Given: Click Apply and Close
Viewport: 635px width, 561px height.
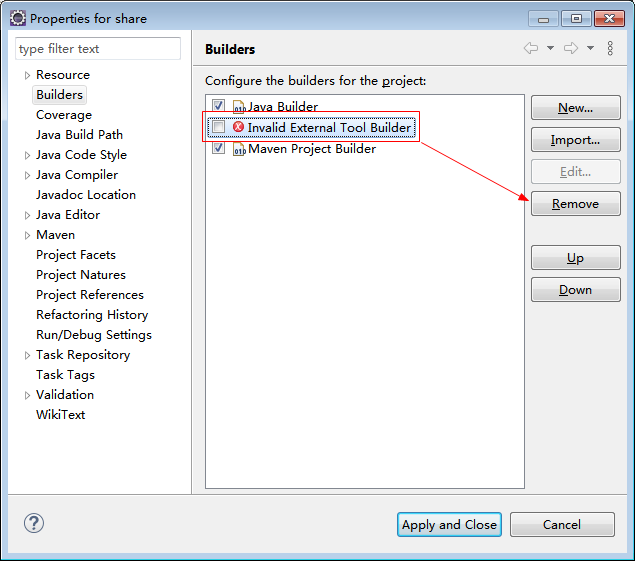Looking at the screenshot, I should coord(449,525).
